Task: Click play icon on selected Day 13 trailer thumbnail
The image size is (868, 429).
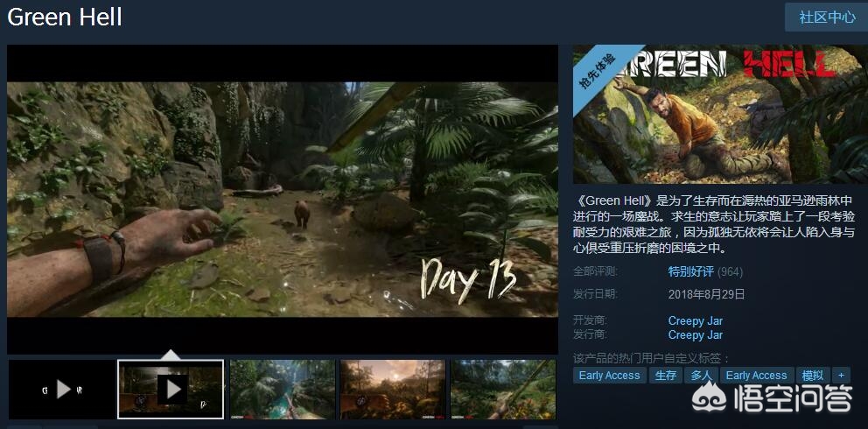Action: point(171,389)
